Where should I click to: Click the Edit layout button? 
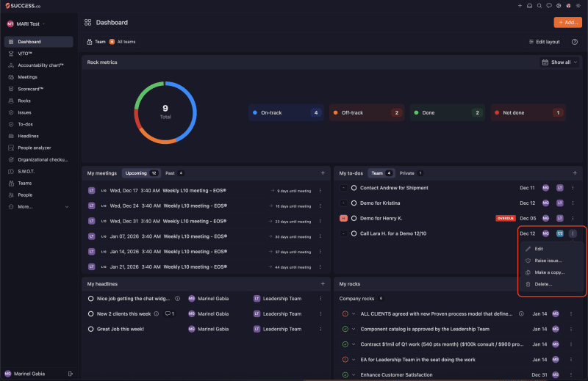544,42
